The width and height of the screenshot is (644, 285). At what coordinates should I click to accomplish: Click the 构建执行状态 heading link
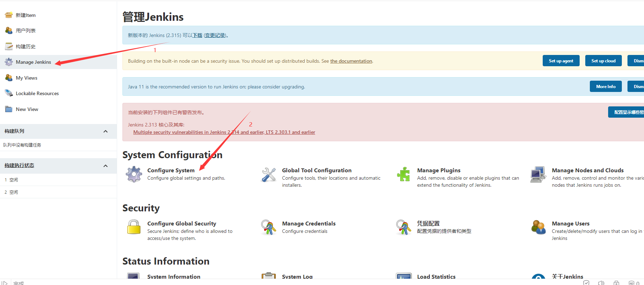pos(19,165)
